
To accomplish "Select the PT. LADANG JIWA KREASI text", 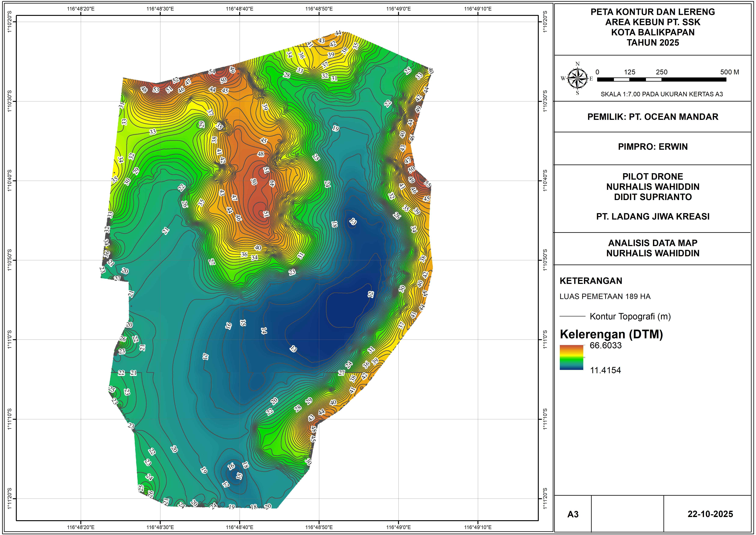I will [x=653, y=217].
